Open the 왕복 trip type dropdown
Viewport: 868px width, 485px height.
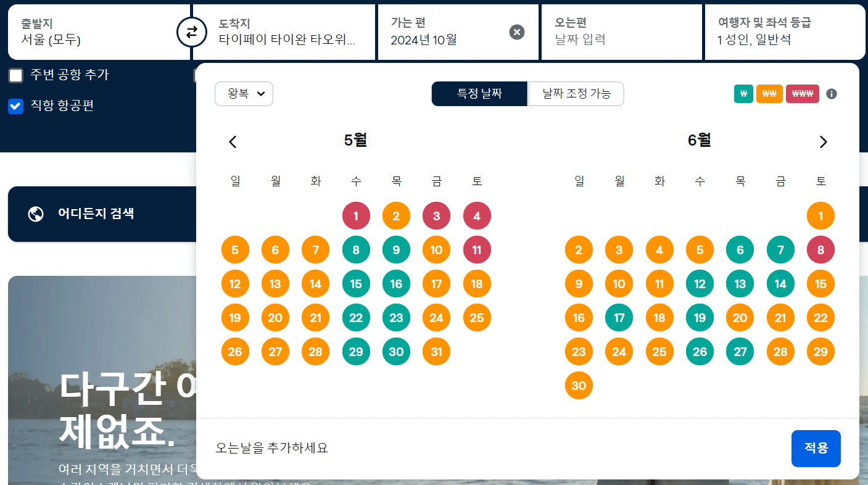click(x=244, y=94)
